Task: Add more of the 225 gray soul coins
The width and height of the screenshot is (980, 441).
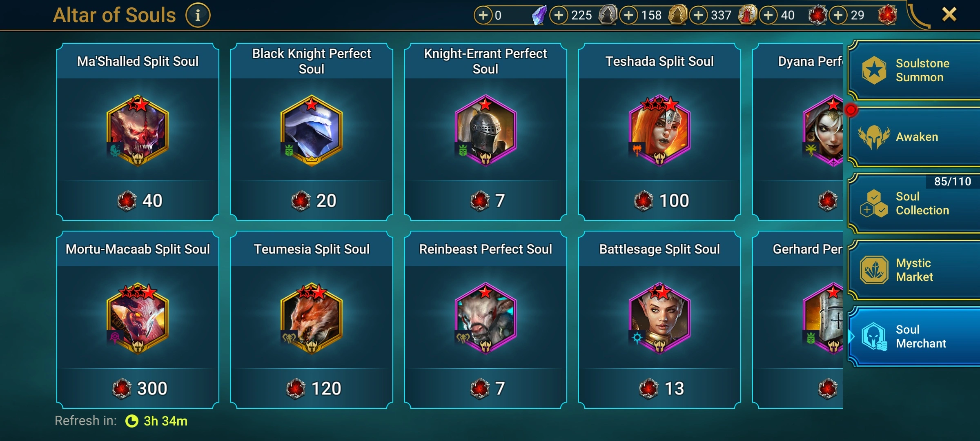Action: click(559, 16)
